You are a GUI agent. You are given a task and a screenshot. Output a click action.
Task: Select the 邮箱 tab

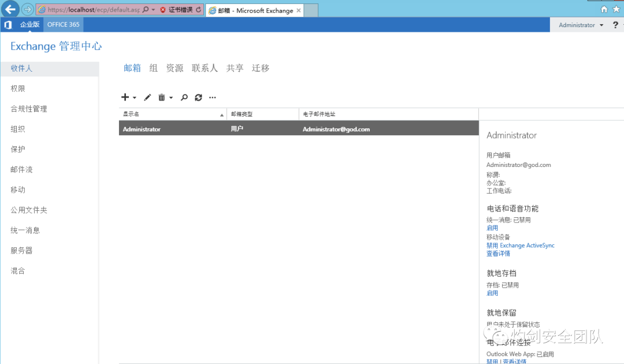pyautogui.click(x=132, y=68)
